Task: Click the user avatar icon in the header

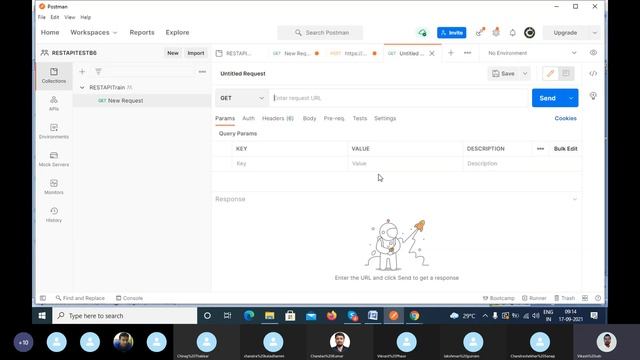Action: 529,33
